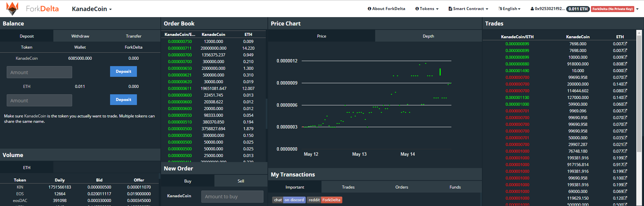Open external link for 76748.180 trade
Image resolution: width=644 pixels, height=206 pixels.
click(x=625, y=151)
